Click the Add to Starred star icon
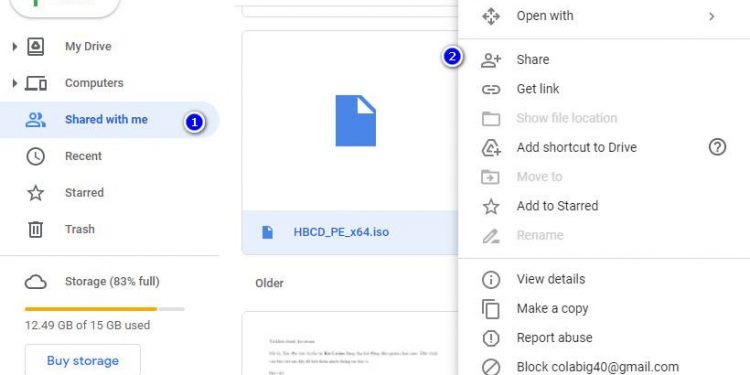This screenshot has width=750, height=375. tap(491, 206)
